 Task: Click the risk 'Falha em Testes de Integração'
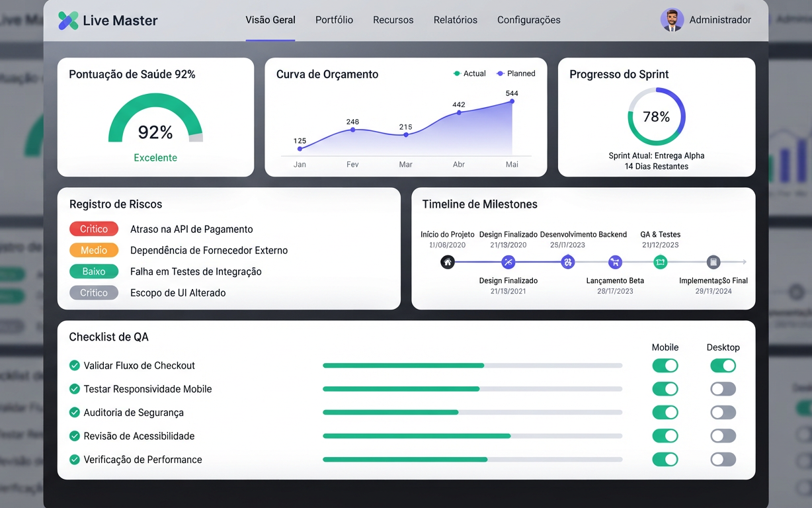coord(196,271)
